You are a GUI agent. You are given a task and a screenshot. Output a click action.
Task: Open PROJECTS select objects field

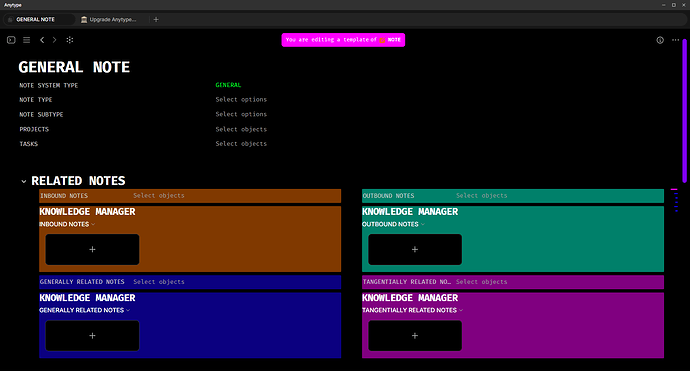241,129
